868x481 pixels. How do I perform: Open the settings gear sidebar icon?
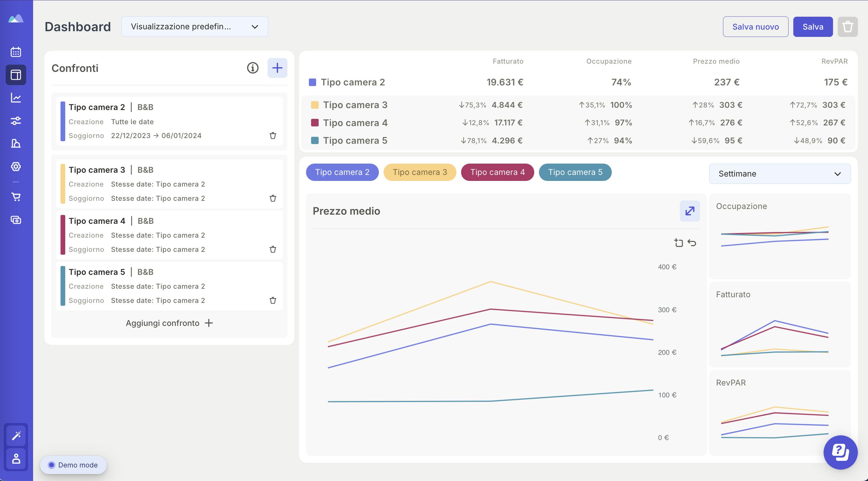point(16,166)
